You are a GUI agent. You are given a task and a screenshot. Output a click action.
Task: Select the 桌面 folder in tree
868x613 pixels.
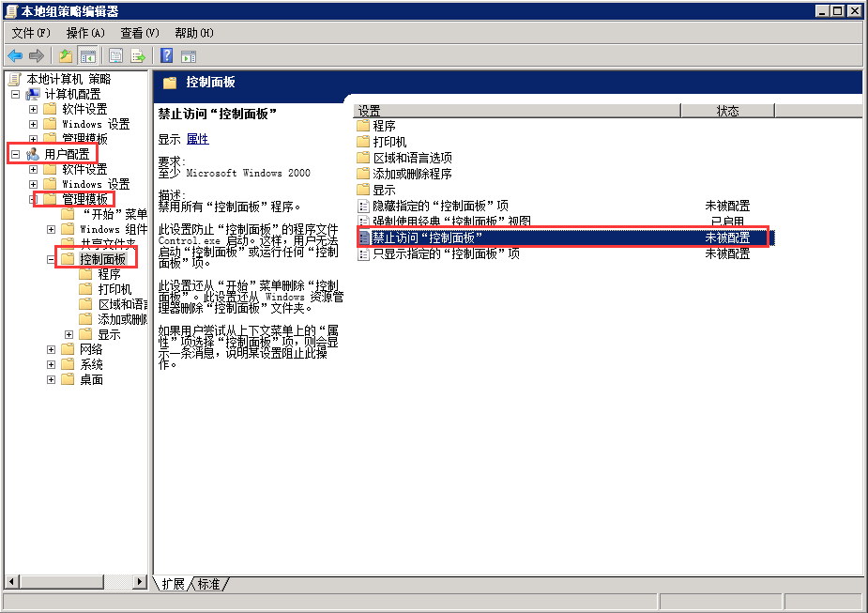pos(91,379)
